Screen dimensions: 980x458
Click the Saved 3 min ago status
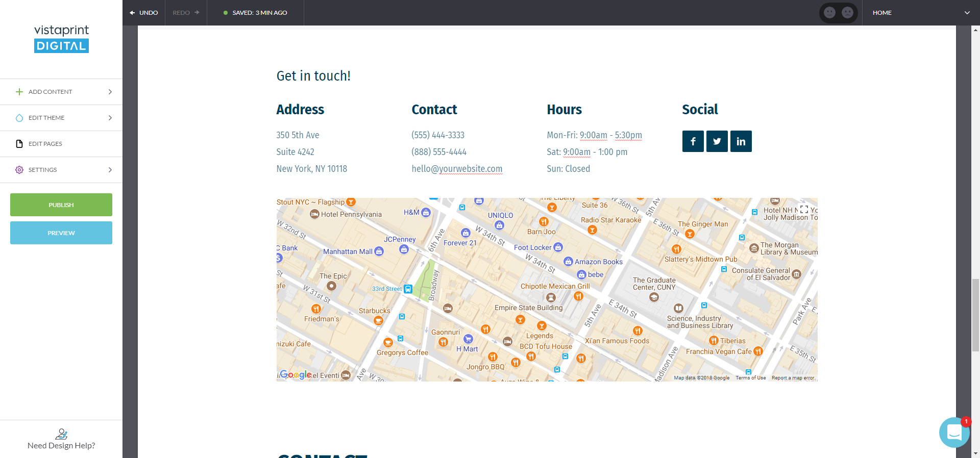(255, 13)
